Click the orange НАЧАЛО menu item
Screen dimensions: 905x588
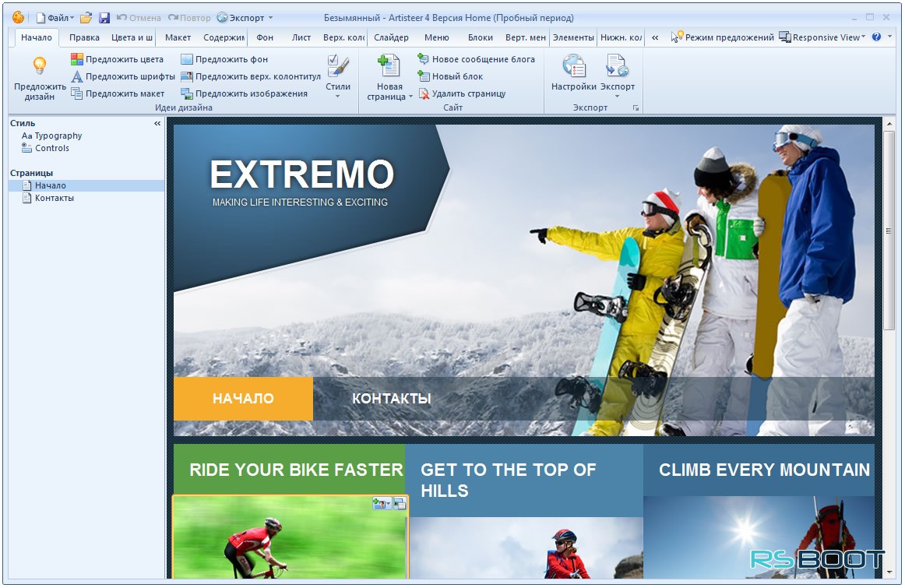pos(243,399)
